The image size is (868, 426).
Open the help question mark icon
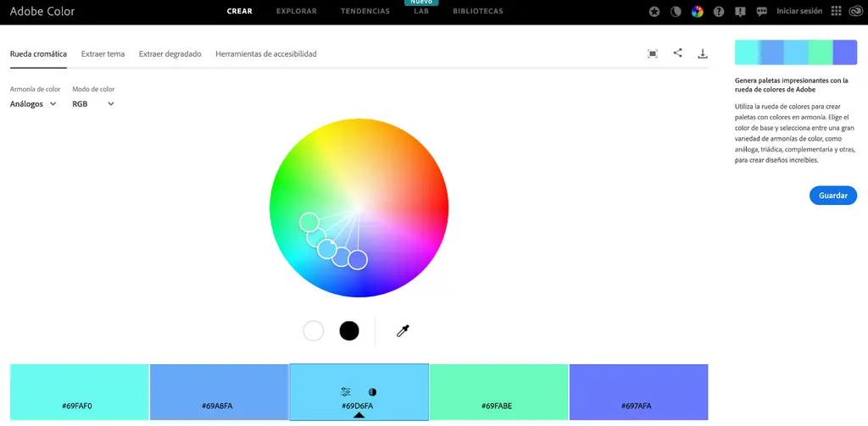[719, 12]
